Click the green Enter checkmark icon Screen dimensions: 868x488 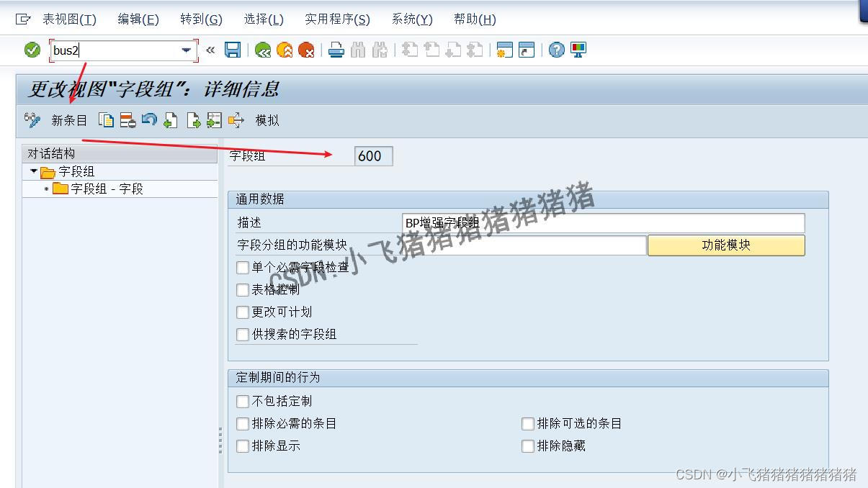(x=32, y=50)
